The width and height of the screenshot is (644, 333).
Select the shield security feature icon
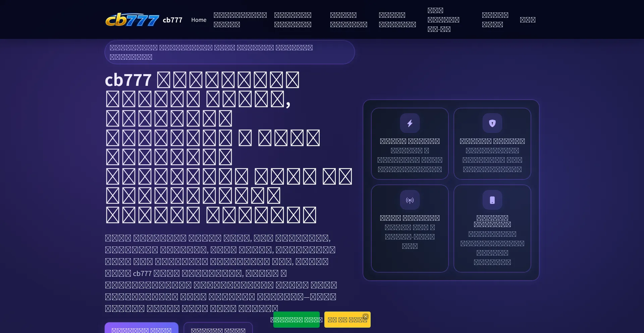click(x=492, y=123)
